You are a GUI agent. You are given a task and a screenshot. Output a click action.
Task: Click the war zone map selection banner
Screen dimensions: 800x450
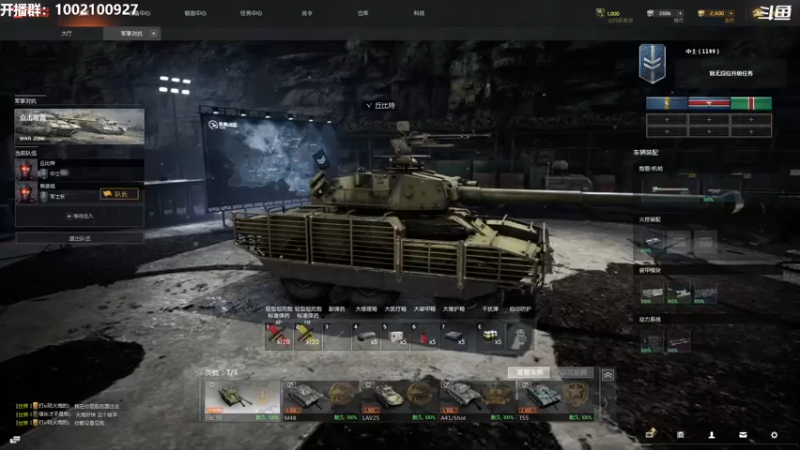click(x=79, y=126)
